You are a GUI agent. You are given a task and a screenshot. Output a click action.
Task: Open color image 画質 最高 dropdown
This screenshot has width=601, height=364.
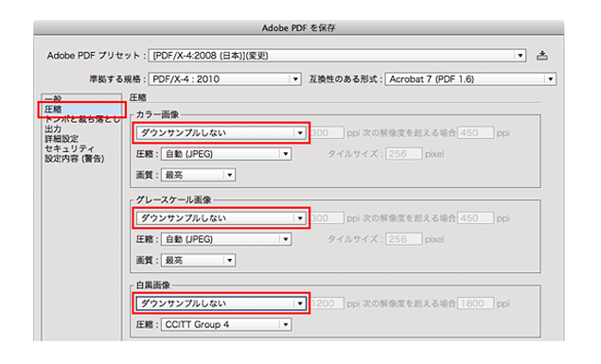pyautogui.click(x=198, y=175)
